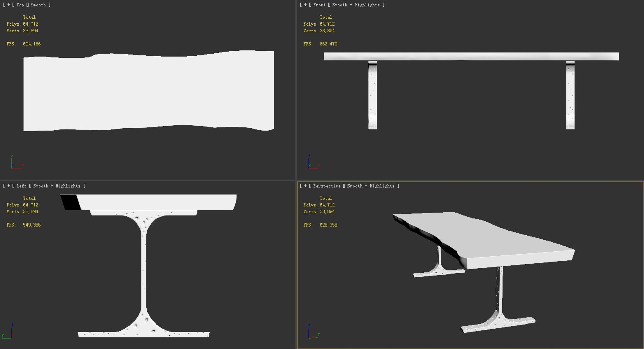The image size is (644, 349).
Task: Click 'FPS: 628.358' in Perspective viewport
Action: click(320, 225)
